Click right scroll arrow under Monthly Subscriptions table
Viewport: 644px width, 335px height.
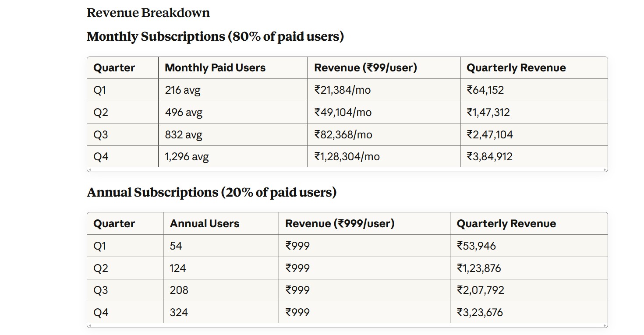click(606, 169)
